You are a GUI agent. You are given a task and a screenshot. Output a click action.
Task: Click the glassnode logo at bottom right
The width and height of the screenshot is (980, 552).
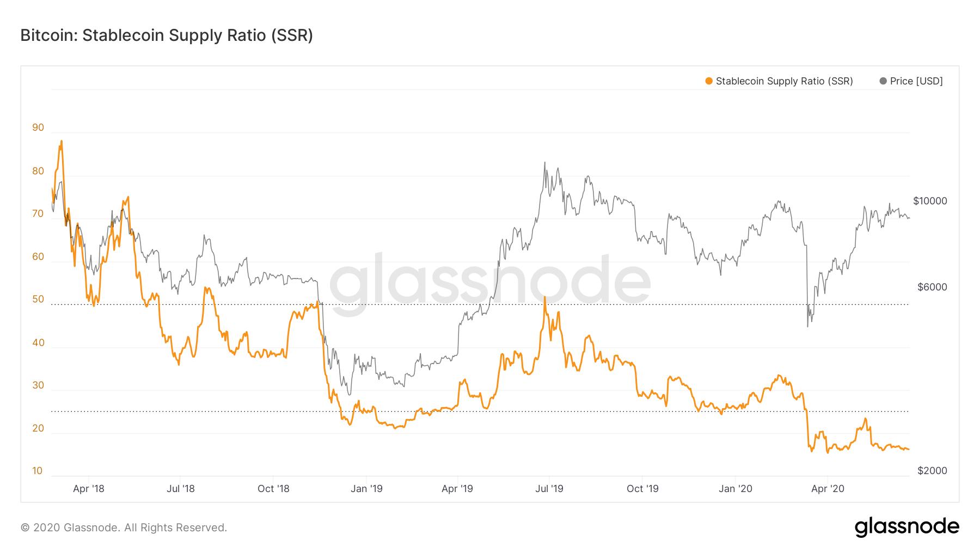click(906, 527)
